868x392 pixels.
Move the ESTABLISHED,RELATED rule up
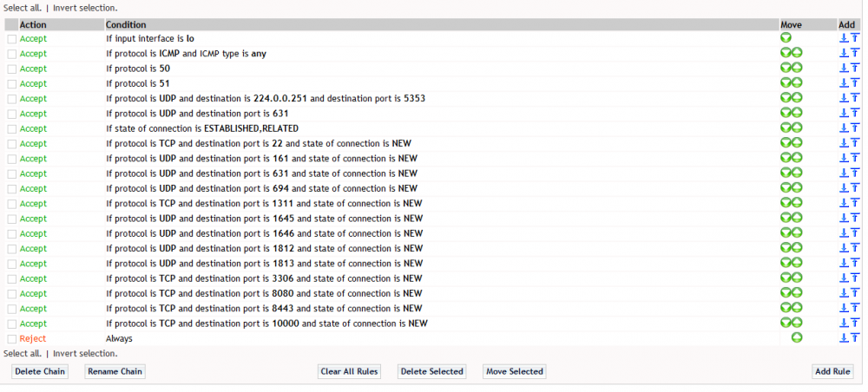tap(796, 128)
